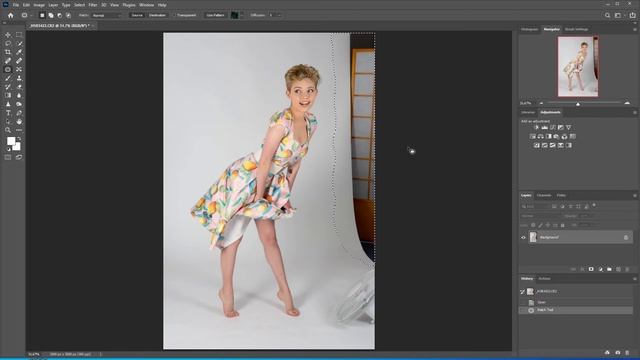The image size is (640, 360).
Task: Select the Gradient tool
Action: click(x=8, y=96)
